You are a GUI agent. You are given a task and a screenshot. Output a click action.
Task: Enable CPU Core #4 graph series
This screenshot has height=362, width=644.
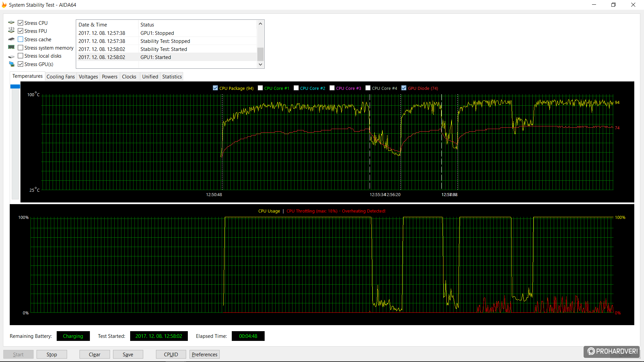coord(368,88)
